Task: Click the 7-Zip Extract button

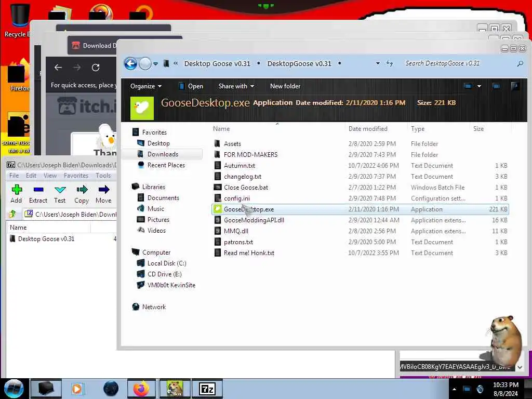Action: 38,194
